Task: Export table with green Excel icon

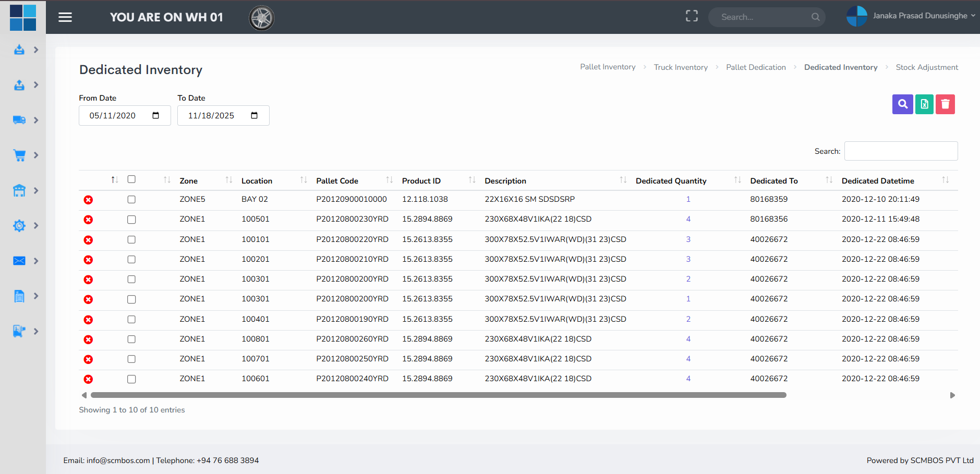Action: tap(924, 104)
